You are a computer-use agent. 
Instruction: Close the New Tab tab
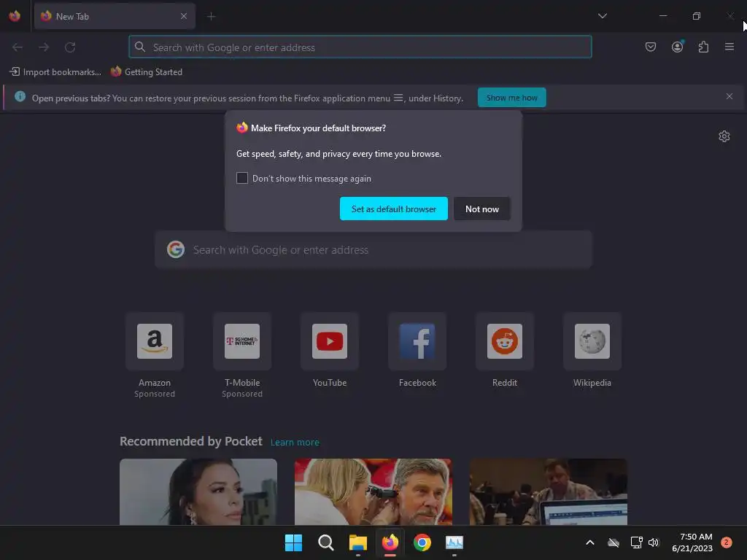point(184,16)
